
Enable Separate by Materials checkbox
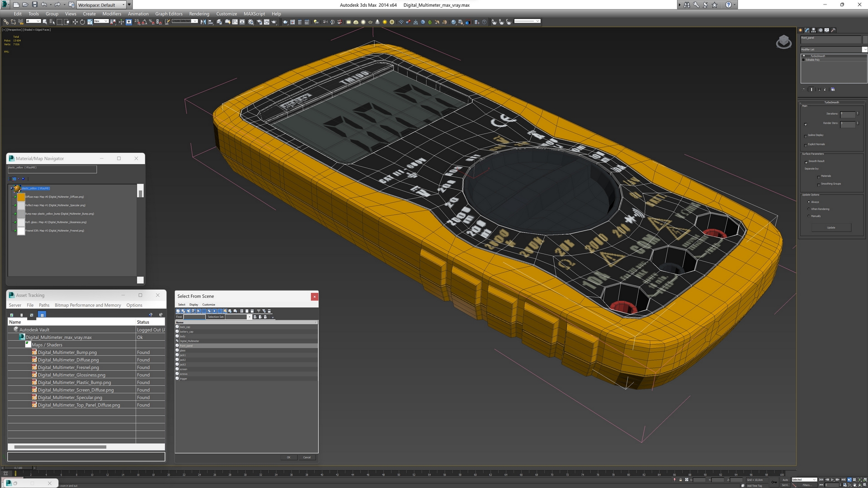pyautogui.click(x=819, y=177)
